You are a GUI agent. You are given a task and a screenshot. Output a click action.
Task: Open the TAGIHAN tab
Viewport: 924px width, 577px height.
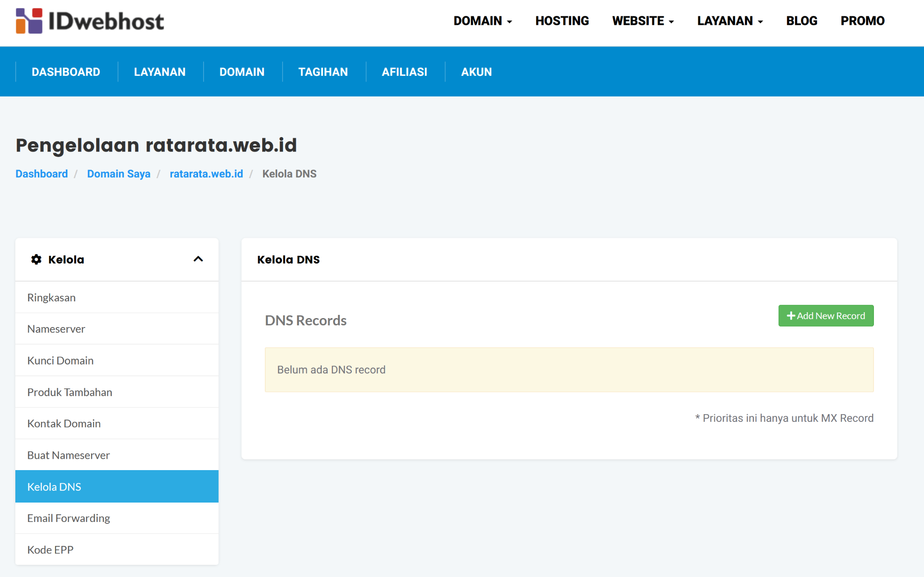(x=323, y=72)
